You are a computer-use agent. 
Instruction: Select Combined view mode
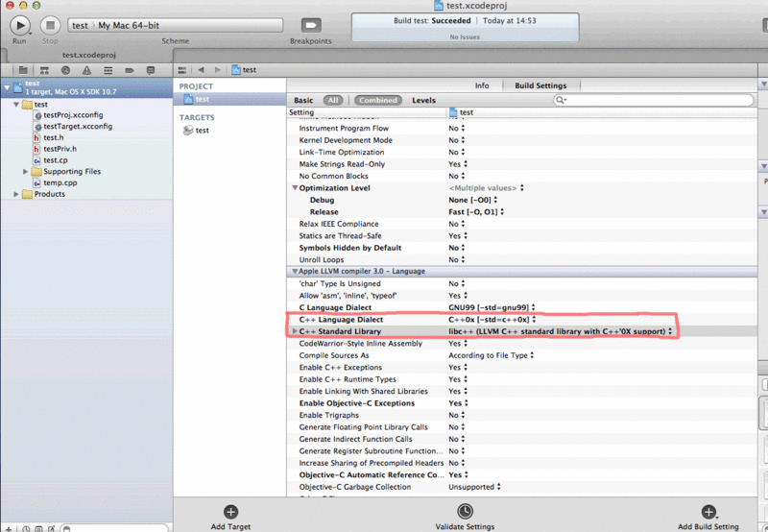[x=378, y=100]
